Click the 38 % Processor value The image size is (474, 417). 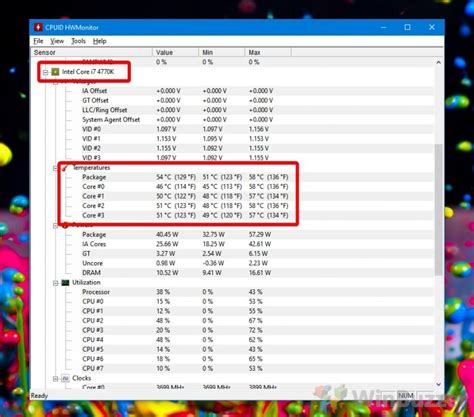163,292
